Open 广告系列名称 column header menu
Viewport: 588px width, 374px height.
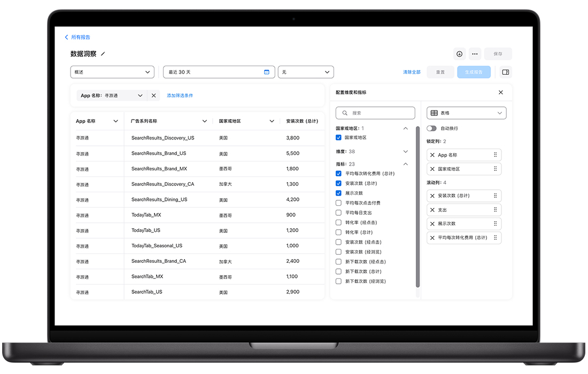coord(205,121)
